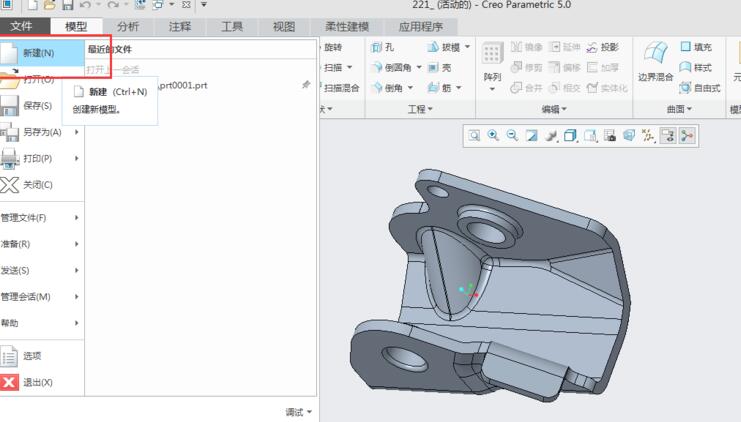
Task: Click the Undo arrow in quick access toolbar
Action: (85, 5)
